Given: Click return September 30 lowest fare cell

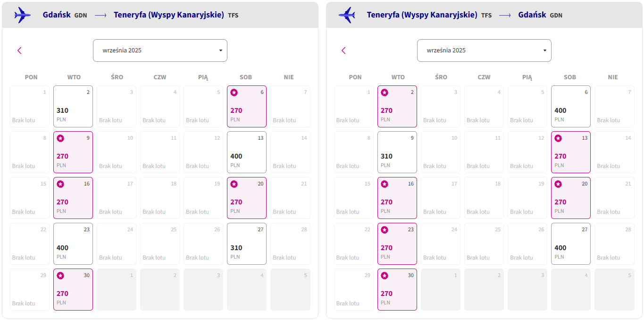Looking at the screenshot, I should click(397, 289).
